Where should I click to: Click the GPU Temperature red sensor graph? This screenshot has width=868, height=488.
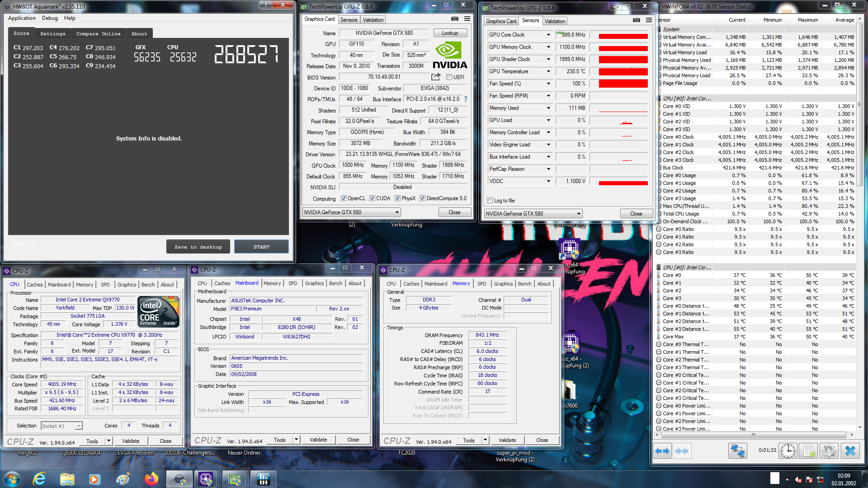tap(623, 71)
